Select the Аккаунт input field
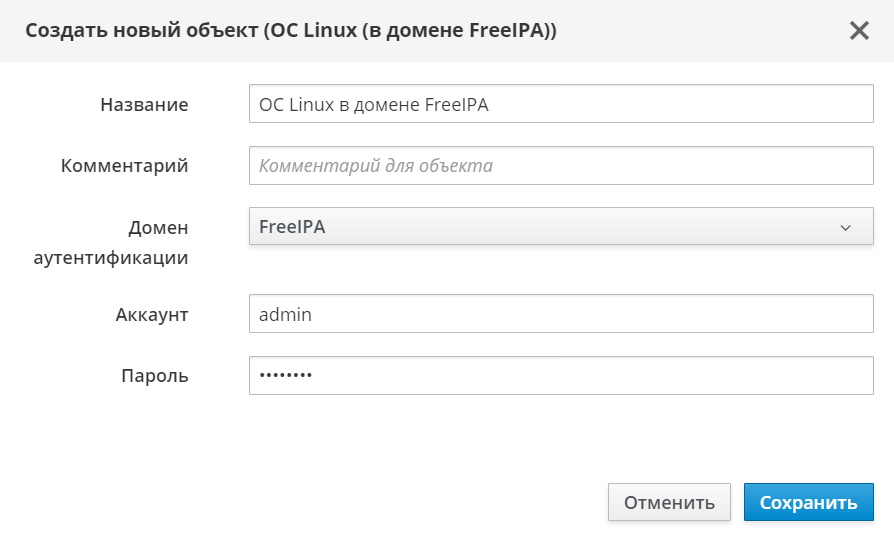This screenshot has width=894, height=543. [560, 314]
